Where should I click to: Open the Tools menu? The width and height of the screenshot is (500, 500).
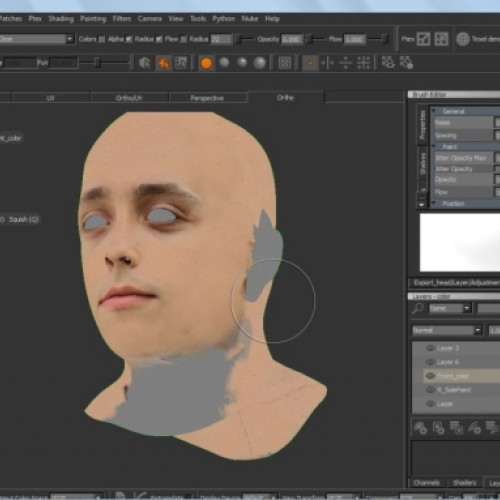pos(198,19)
